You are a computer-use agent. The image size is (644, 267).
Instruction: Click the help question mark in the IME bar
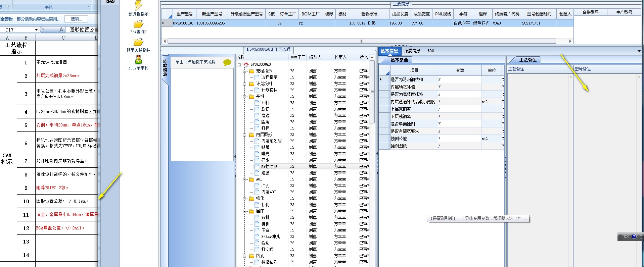pyautogui.click(x=634, y=236)
